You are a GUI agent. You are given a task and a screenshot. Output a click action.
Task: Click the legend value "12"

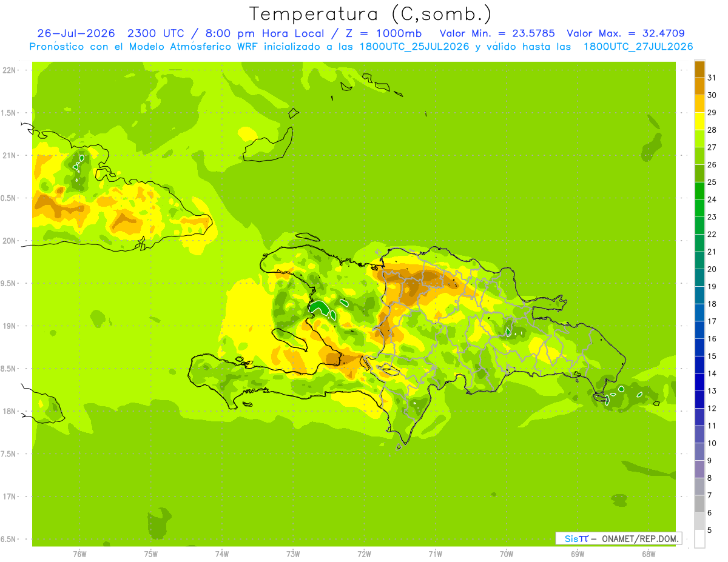712,408
